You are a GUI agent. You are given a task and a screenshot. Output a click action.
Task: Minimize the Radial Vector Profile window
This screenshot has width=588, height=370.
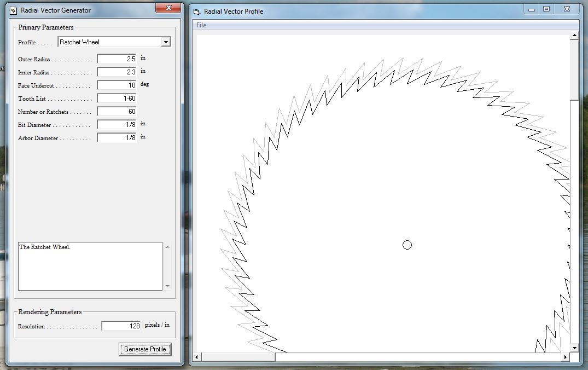[x=531, y=9]
